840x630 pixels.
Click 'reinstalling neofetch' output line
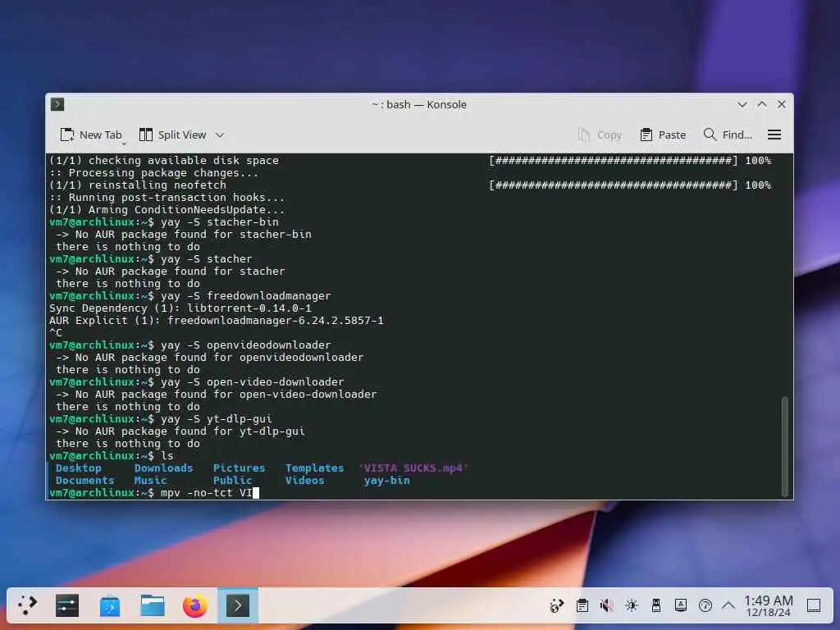pyautogui.click(x=138, y=185)
